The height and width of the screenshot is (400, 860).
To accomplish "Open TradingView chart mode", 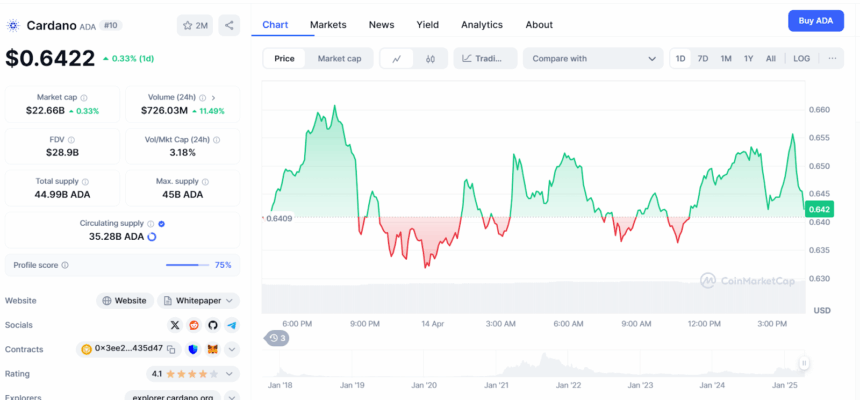I will (485, 59).
